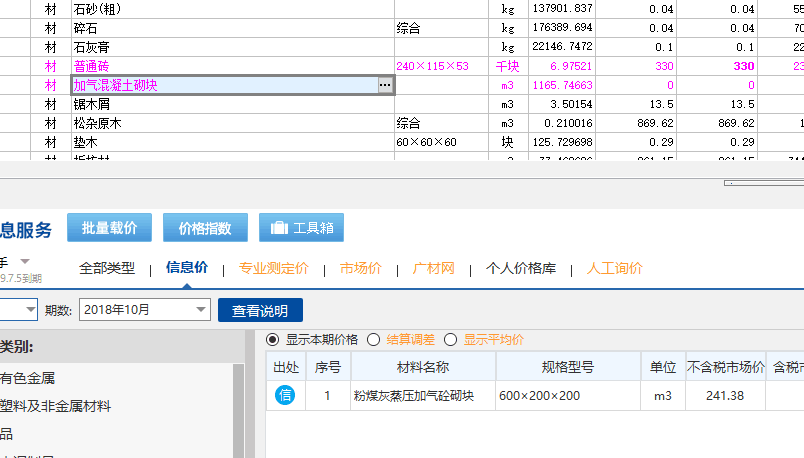Click the 材料名称 column header

tap(423, 367)
